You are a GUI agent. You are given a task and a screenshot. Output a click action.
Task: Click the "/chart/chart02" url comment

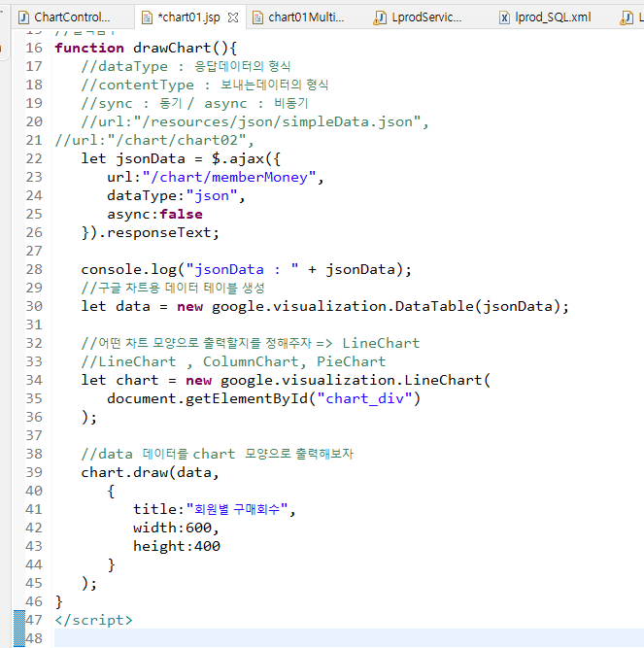(154, 141)
